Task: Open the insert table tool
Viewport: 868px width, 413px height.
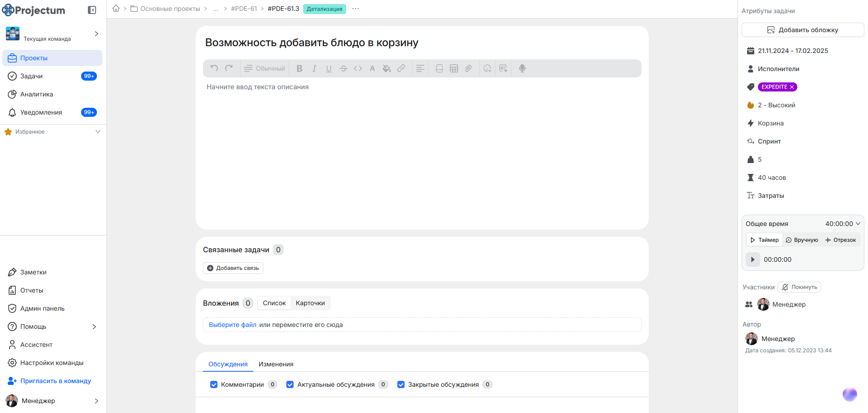Action: pos(454,68)
